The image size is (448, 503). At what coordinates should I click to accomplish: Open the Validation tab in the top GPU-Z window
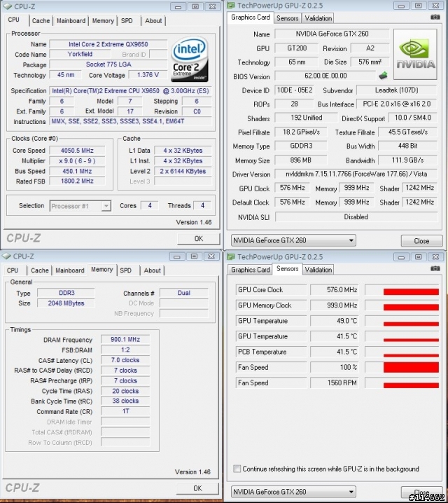pyautogui.click(x=318, y=18)
